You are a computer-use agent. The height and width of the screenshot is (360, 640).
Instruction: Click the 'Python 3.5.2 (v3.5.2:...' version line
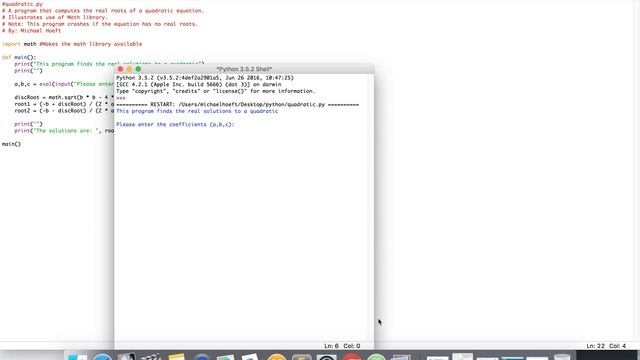205,78
